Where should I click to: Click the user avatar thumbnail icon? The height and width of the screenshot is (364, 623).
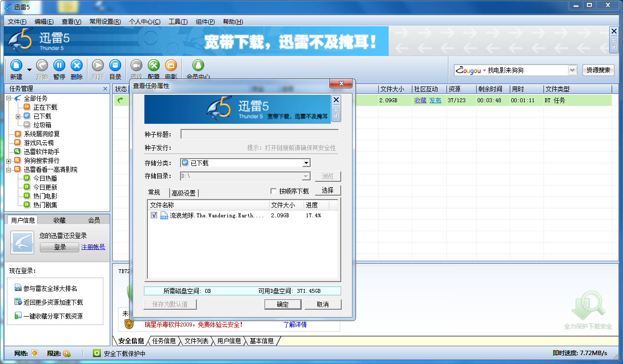(22, 243)
